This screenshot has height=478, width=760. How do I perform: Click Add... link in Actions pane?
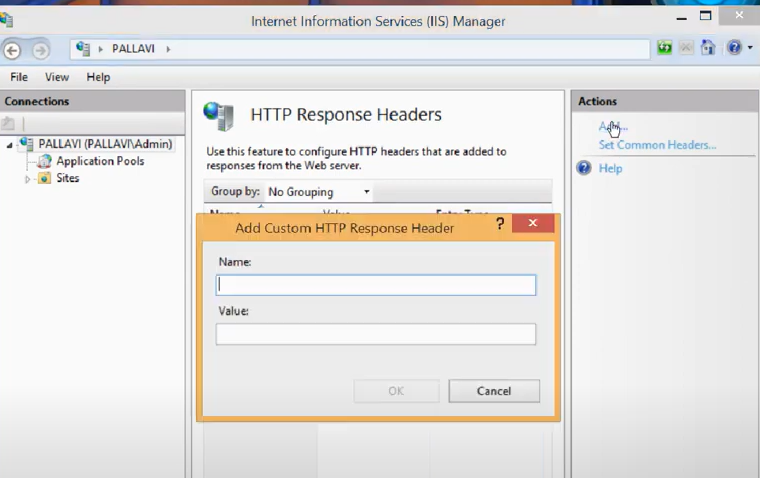tap(613, 127)
